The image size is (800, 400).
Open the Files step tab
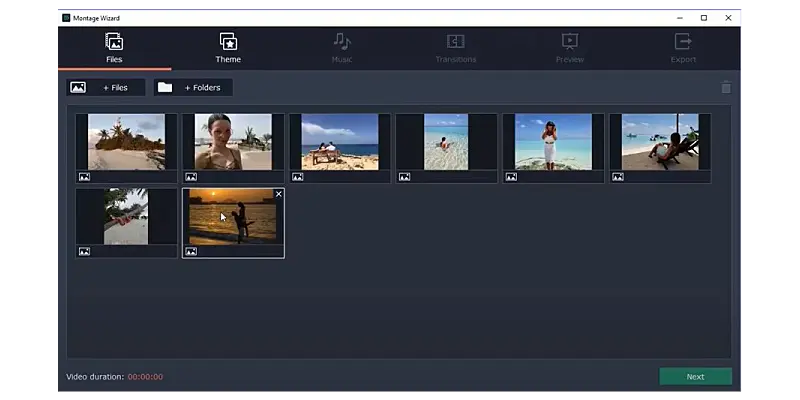point(114,48)
